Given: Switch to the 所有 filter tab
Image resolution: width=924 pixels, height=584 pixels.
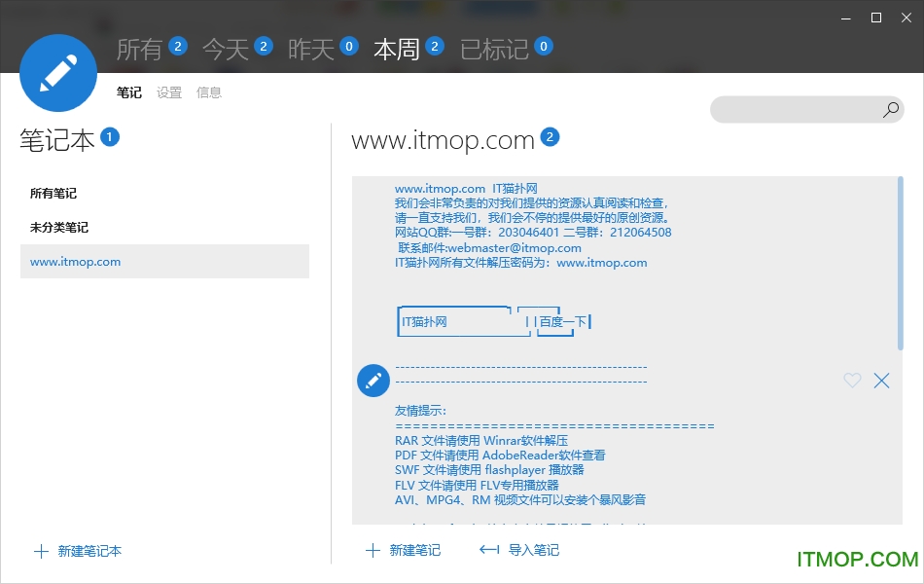Looking at the screenshot, I should pyautogui.click(x=139, y=50).
